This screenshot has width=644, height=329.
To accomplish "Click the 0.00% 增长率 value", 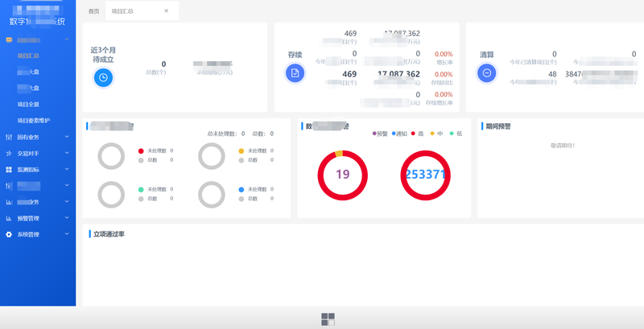I will 444,54.
